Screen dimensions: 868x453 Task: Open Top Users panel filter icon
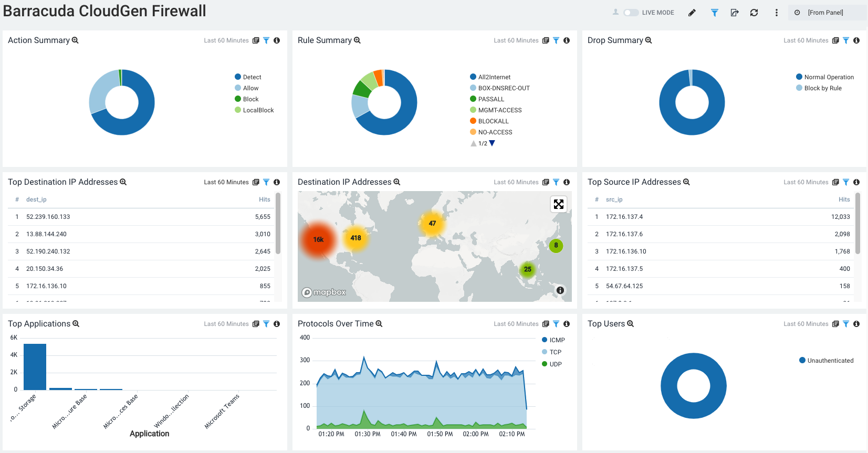[x=846, y=324]
